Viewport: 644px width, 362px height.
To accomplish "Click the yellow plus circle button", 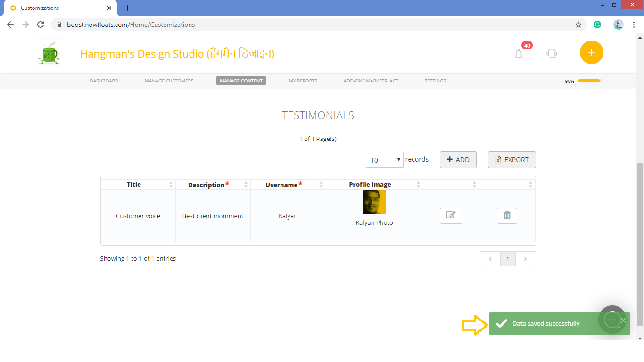I will [x=591, y=52].
